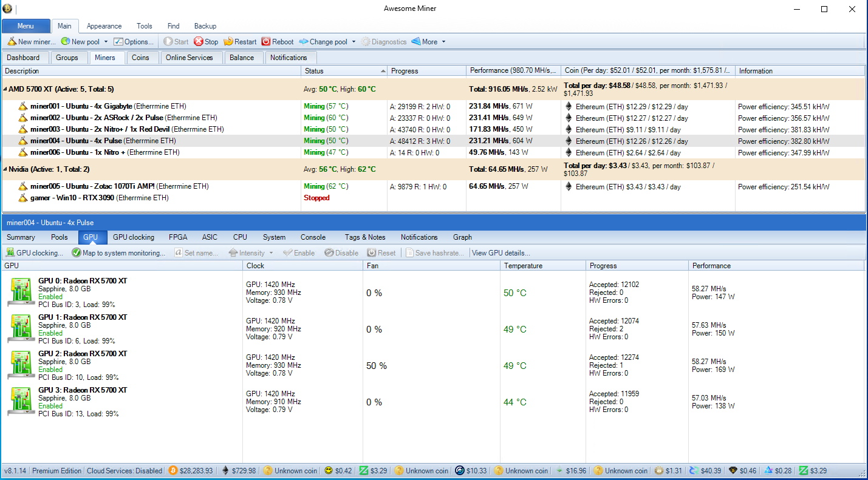The image size is (868, 480).
Task: Click the $1.31 coin in status bar
Action: (x=668, y=470)
